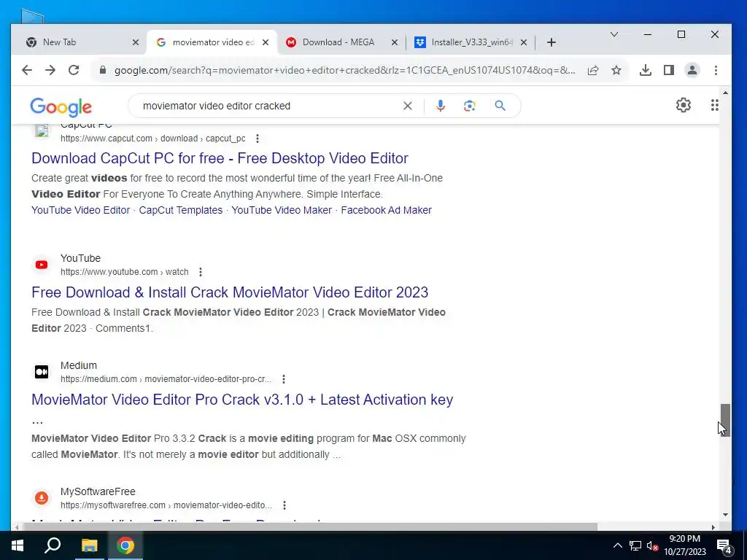The height and width of the screenshot is (560, 747).
Task: Click the MySoftwareFree favicon in the results
Action: click(x=42, y=498)
